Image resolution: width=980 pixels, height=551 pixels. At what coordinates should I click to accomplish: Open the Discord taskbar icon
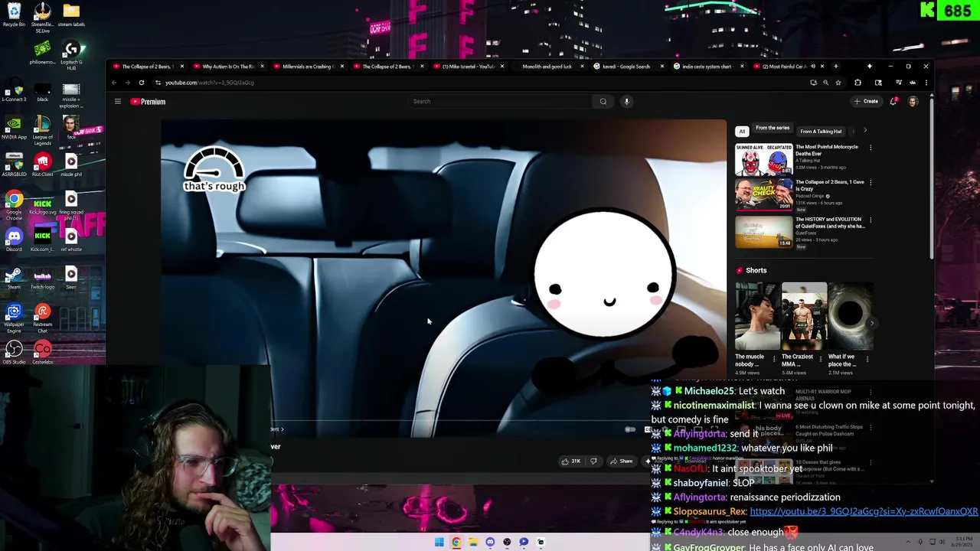click(490, 542)
